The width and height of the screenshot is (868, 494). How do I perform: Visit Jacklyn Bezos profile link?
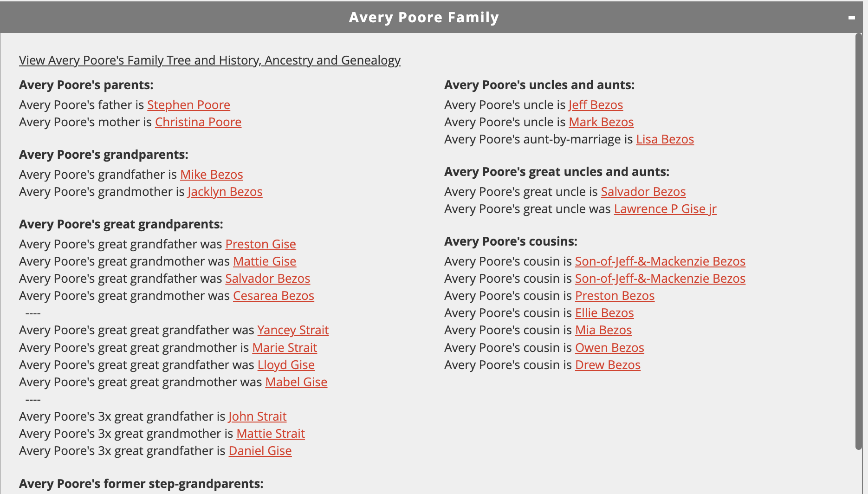coord(225,192)
